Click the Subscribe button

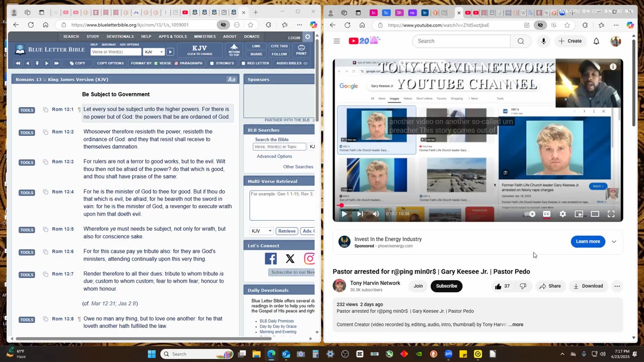(446, 286)
